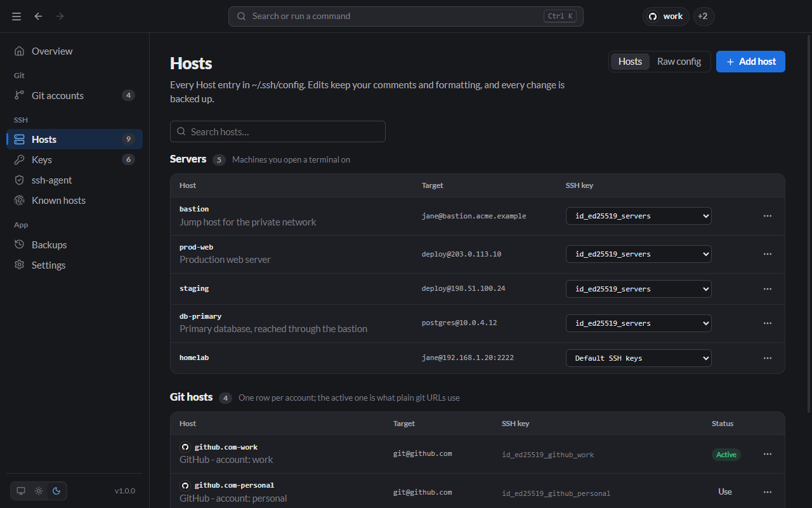Change the SSH key dropdown for bastion
The width and height of the screenshot is (812, 508).
639,216
